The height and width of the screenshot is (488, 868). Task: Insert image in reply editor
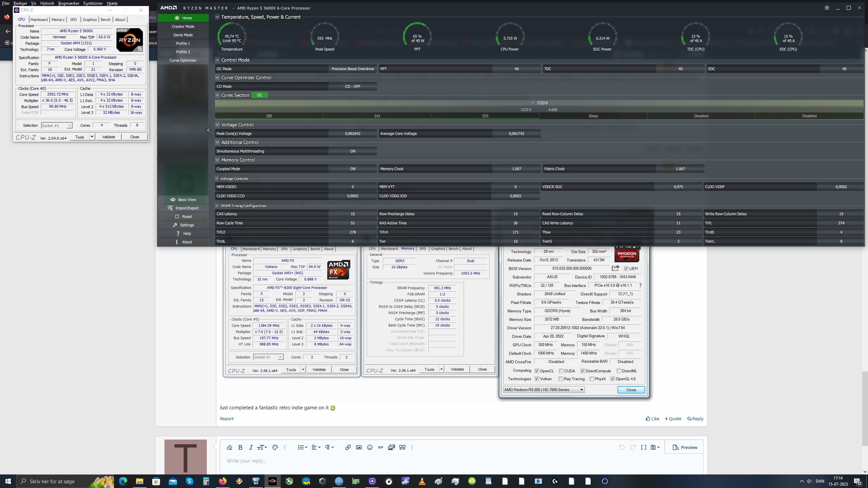coord(359,447)
